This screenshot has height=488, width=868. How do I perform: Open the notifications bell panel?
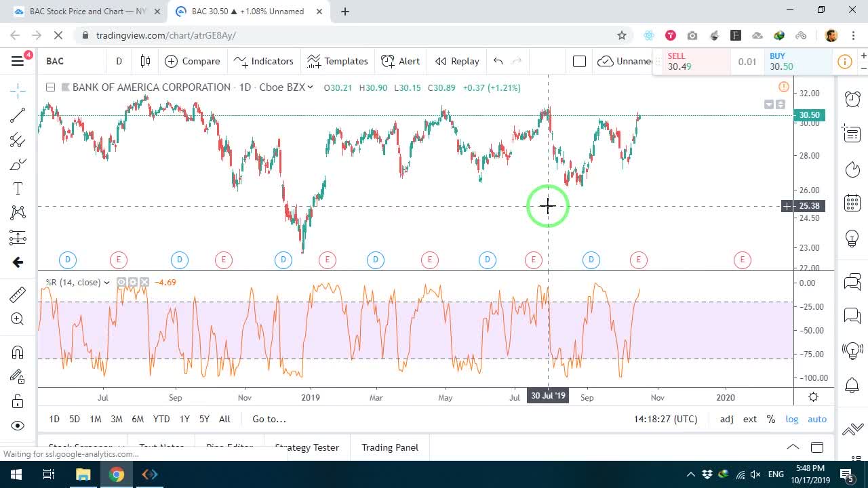pos(852,386)
